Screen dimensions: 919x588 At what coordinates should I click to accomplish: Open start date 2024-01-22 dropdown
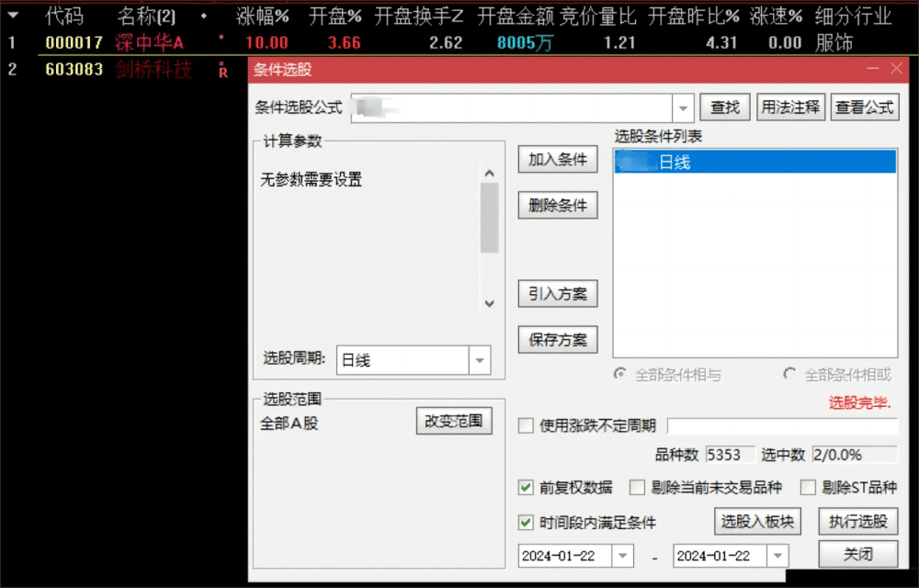coord(622,556)
